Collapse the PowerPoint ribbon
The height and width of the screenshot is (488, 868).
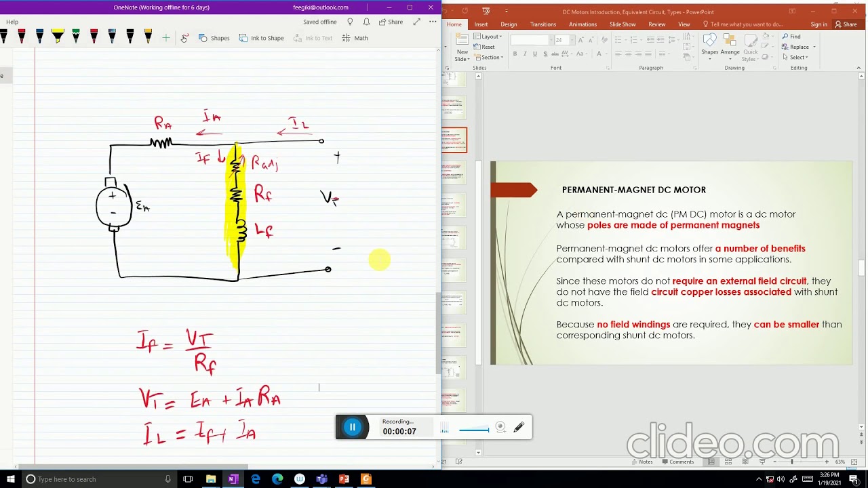click(859, 68)
